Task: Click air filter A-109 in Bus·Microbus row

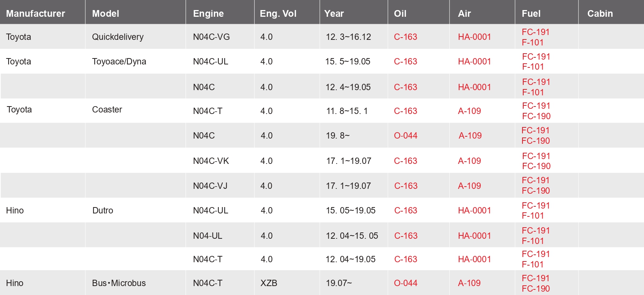Action: click(469, 283)
